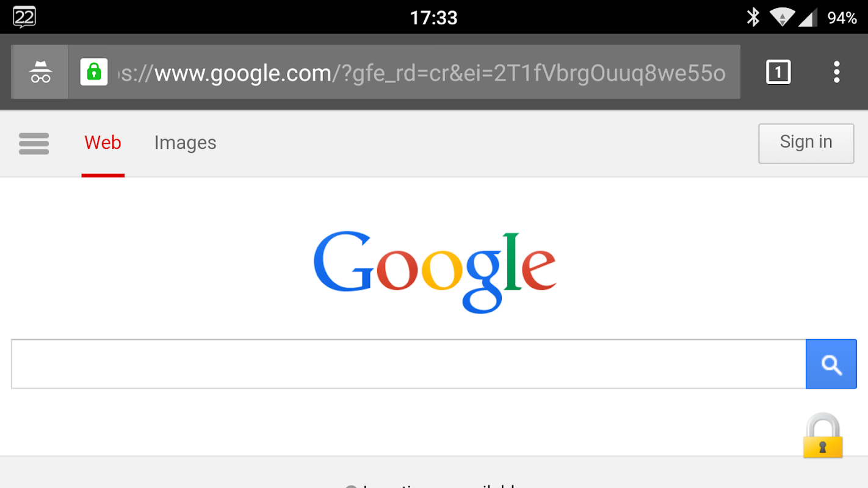Open the tab switcher showing 1 tab
Image resolution: width=868 pixels, height=488 pixels.
point(778,72)
